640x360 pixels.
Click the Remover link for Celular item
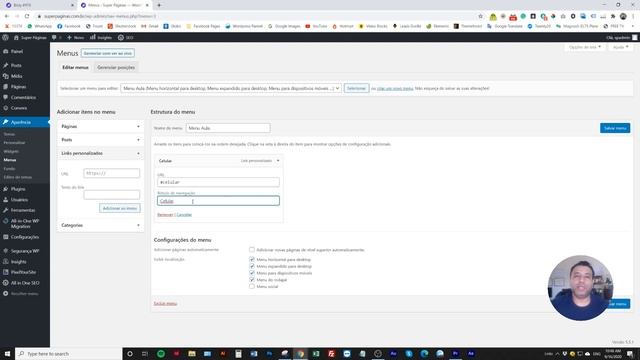coord(165,215)
